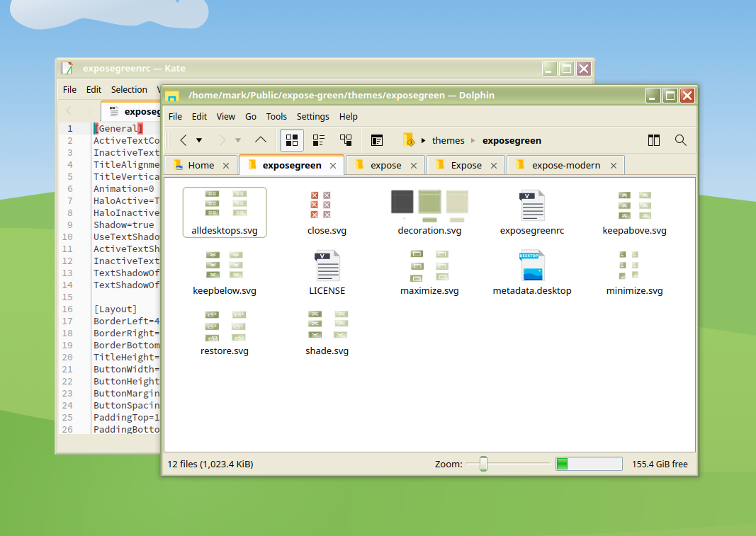The width and height of the screenshot is (756, 536).
Task: Expand the arrow before exposegreen breadcrumb
Action: tap(473, 141)
